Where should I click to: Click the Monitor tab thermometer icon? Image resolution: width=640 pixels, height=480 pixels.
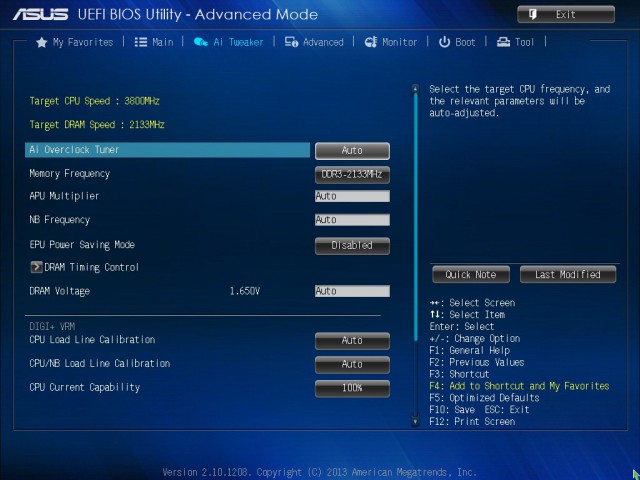371,42
